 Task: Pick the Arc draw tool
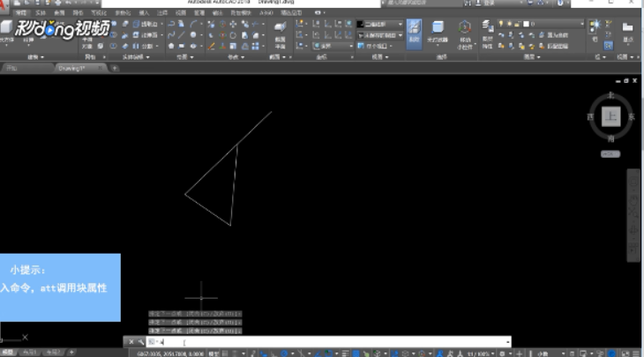point(193,24)
